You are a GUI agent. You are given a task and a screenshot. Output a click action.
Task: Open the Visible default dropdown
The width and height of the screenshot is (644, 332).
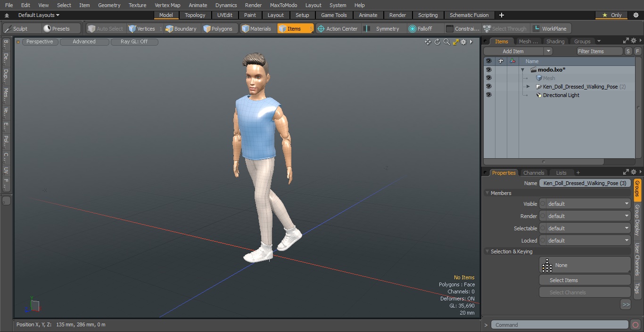click(x=585, y=204)
